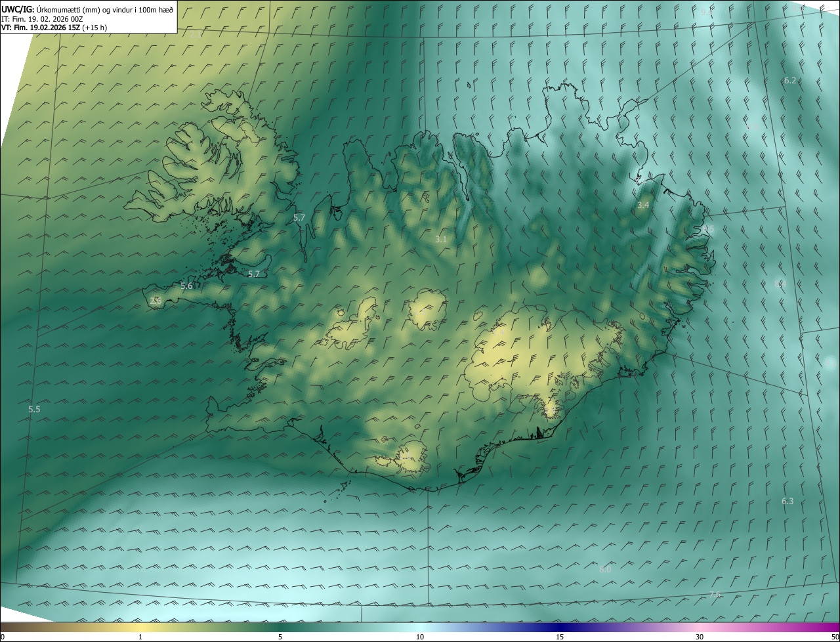This screenshot has height=642, width=840.
Task: Click the colorbar tick label 1
Action: (x=140, y=637)
